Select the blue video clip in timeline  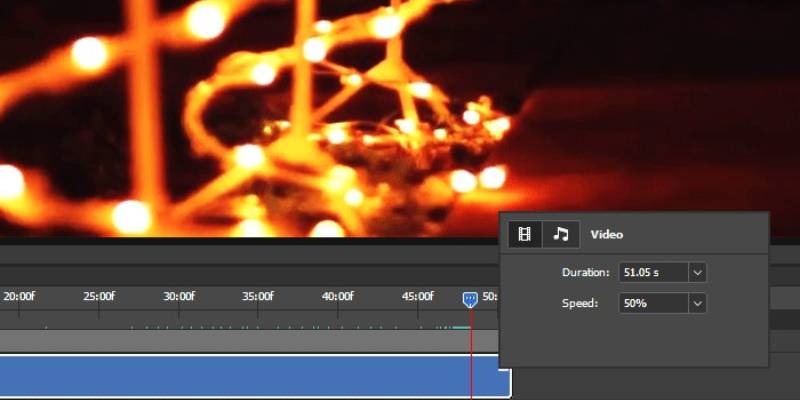click(x=255, y=377)
